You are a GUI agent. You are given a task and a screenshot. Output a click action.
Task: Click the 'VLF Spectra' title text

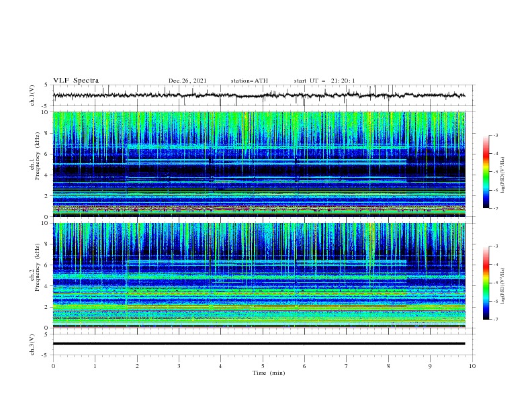point(76,81)
